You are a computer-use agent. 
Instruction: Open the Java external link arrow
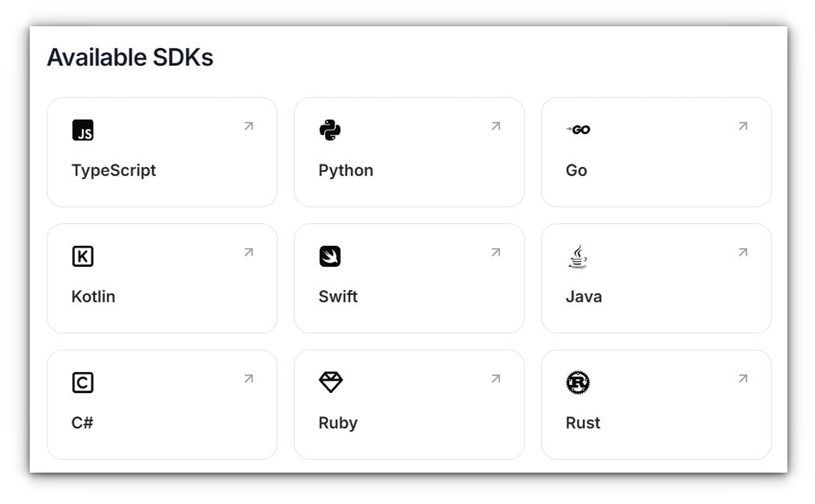point(743,252)
